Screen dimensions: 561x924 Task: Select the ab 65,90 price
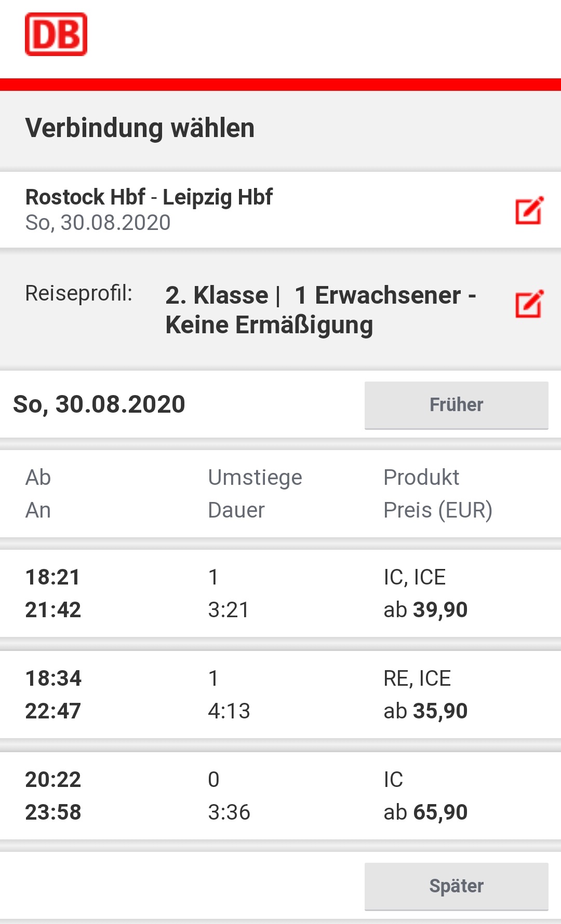click(425, 812)
